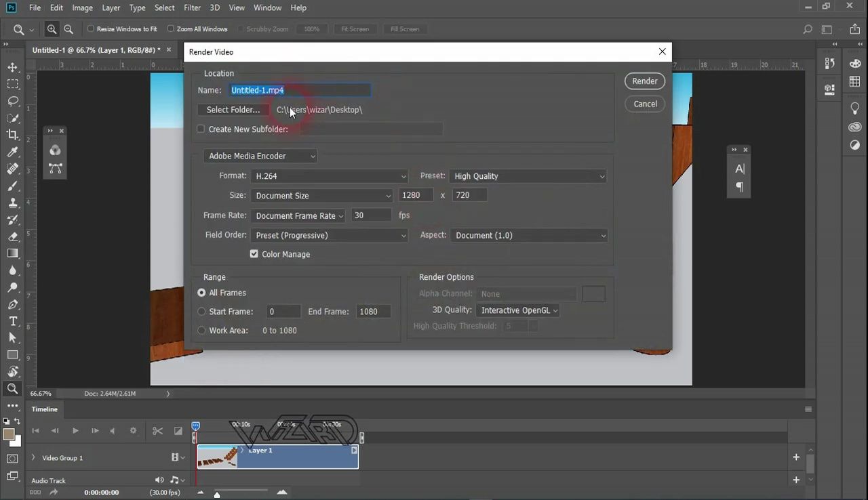The width and height of the screenshot is (868, 500).
Task: Select the Crop tool
Action: 13,135
